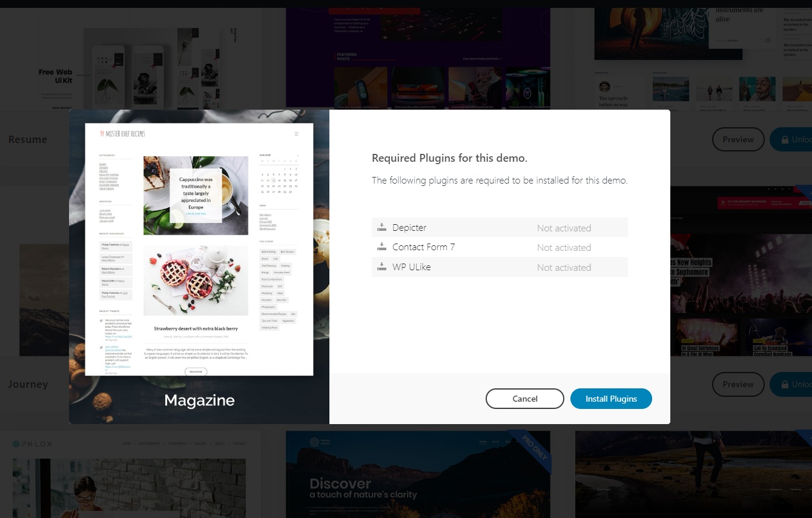Select the Contact Form 7 plugin name
The image size is (812, 518).
tap(423, 247)
